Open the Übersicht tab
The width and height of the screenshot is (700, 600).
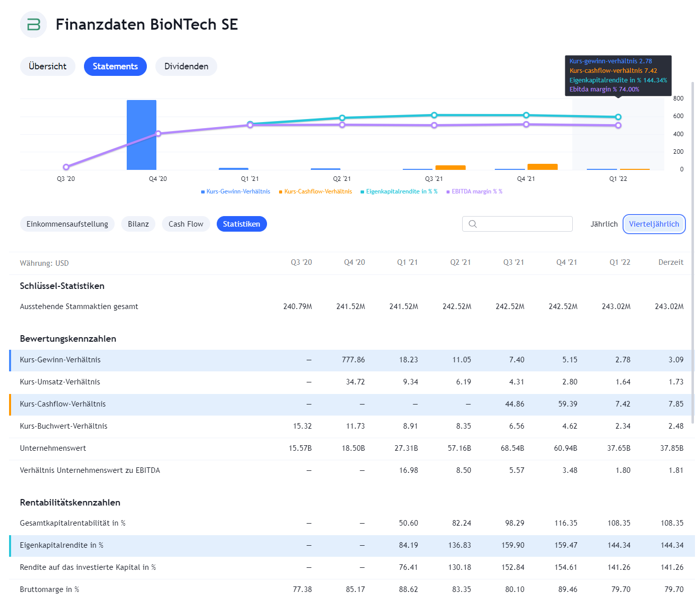tap(48, 66)
